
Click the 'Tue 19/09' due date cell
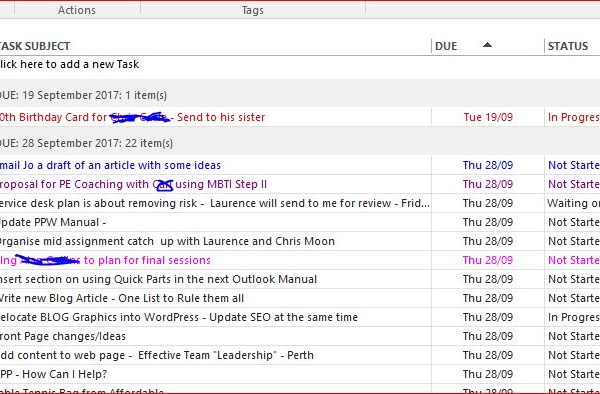pos(488,117)
